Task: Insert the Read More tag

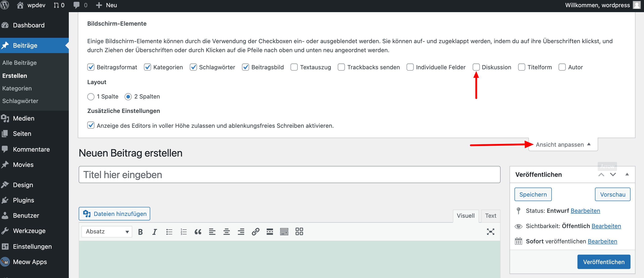Action: click(270, 232)
